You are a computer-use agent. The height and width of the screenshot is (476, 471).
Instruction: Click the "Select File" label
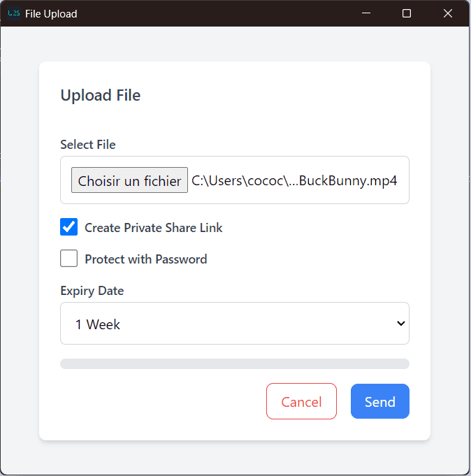point(88,145)
